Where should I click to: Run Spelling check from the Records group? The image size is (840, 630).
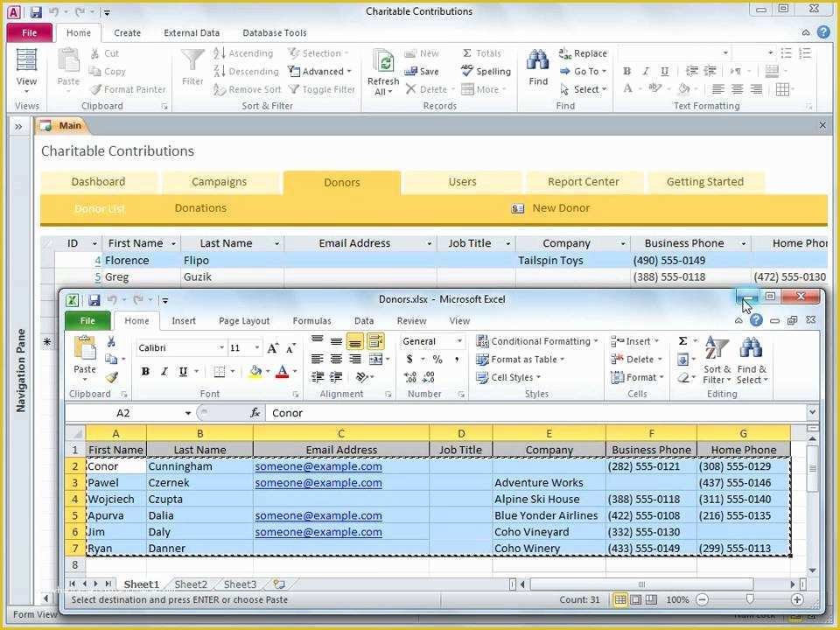(x=486, y=71)
